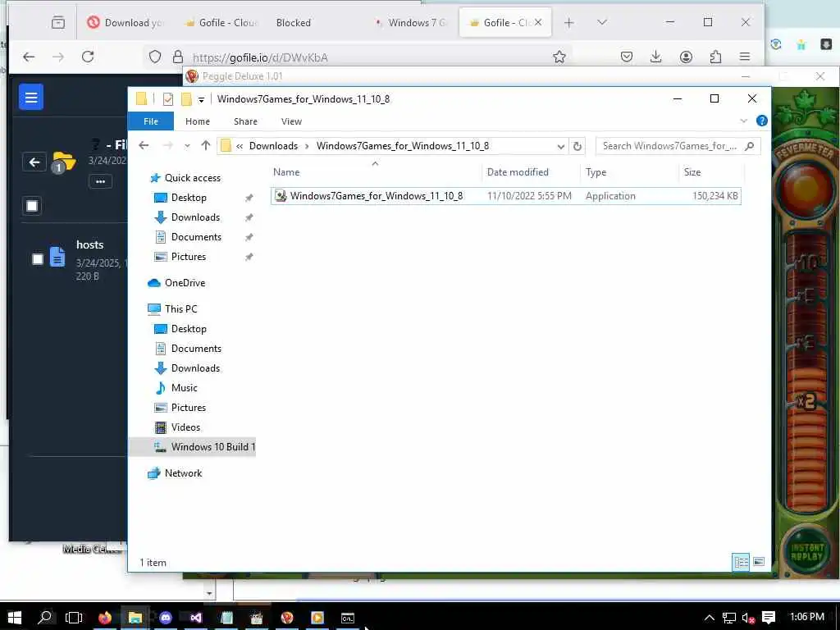840x630 pixels.
Task: Open quick access toolbar customize dropdown
Action: pos(201,99)
